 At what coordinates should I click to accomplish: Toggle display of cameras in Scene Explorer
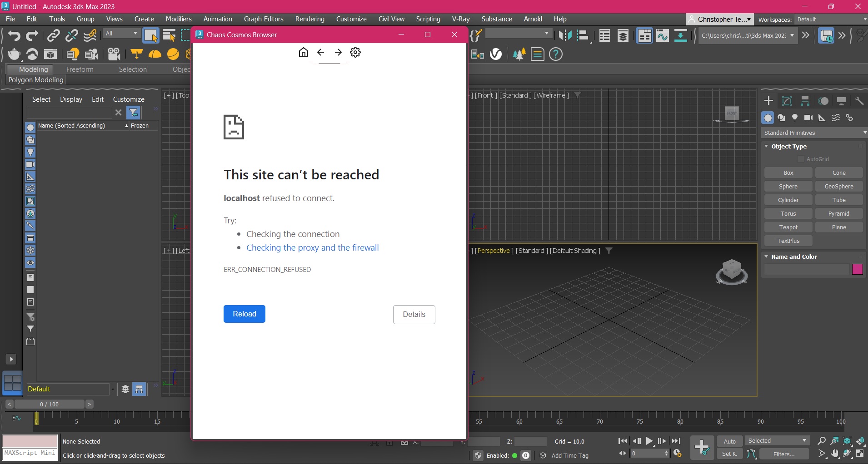pyautogui.click(x=30, y=164)
